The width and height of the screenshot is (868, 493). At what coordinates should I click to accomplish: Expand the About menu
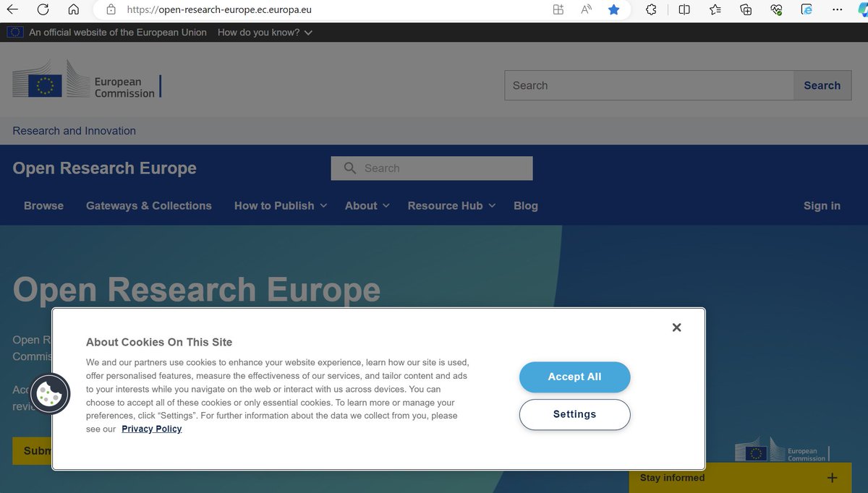(367, 205)
